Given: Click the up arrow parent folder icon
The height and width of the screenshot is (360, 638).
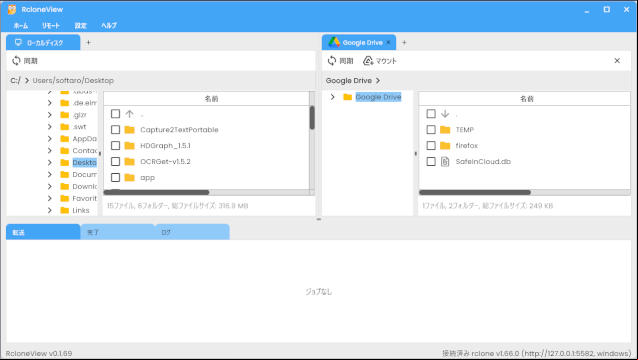Looking at the screenshot, I should tap(129, 114).
